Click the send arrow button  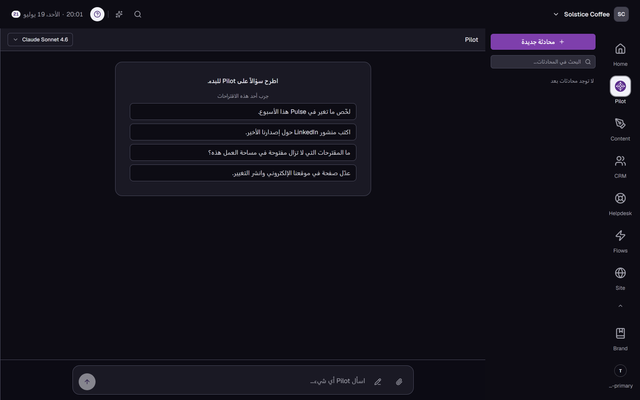(87, 382)
